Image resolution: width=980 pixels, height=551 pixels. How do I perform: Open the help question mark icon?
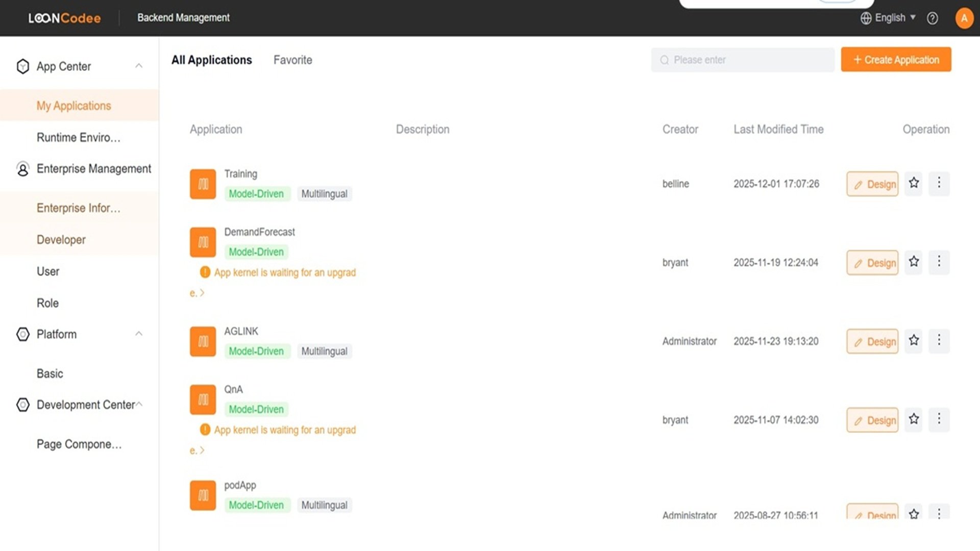tap(933, 18)
